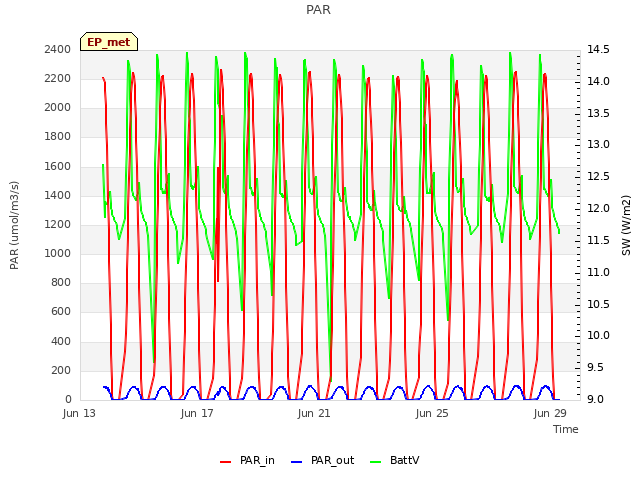This screenshot has width=640, height=480.
Task: Click the 14.5 right-axis tick label
Action: (x=598, y=50)
